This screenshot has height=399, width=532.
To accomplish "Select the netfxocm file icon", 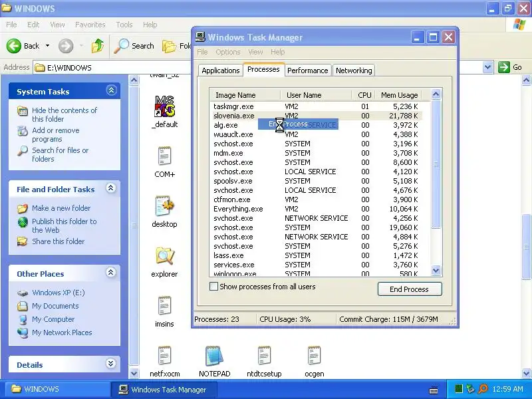I will [164, 355].
